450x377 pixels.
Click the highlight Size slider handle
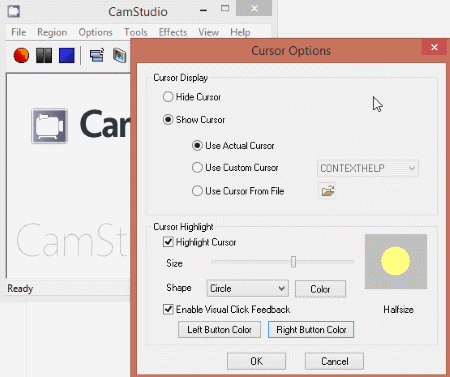[293, 262]
